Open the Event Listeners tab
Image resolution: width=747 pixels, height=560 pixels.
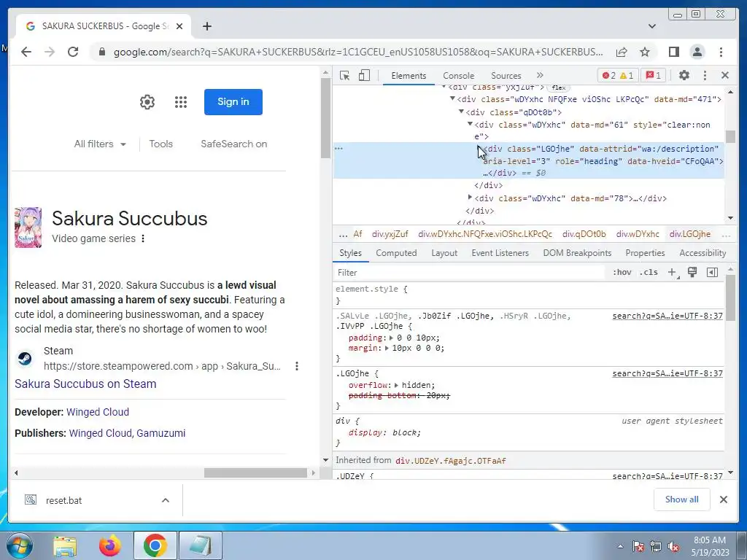coord(500,253)
